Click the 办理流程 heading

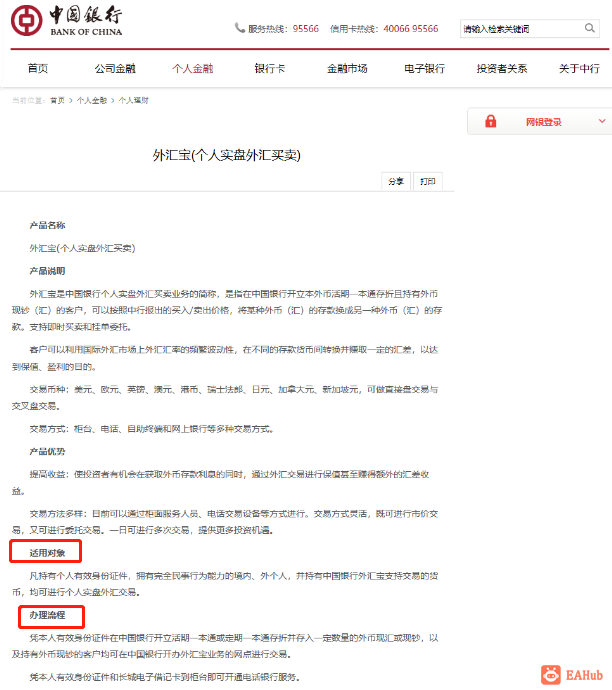(x=47, y=615)
